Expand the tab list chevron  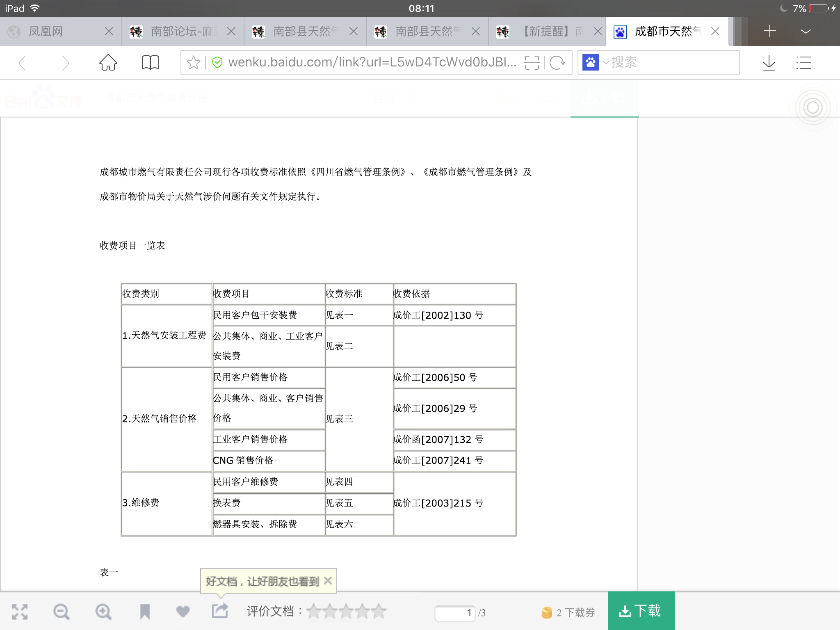point(806,32)
